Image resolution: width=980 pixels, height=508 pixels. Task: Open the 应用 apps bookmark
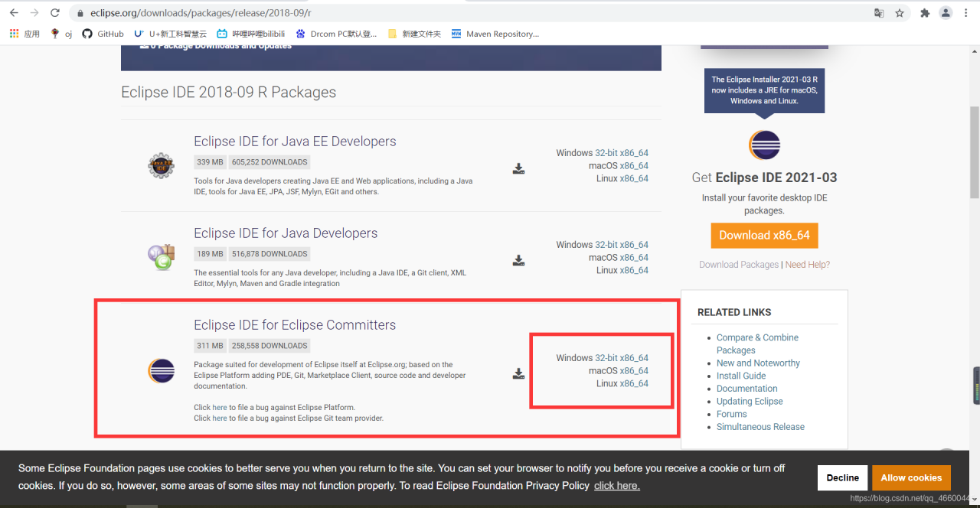pyautogui.click(x=24, y=34)
